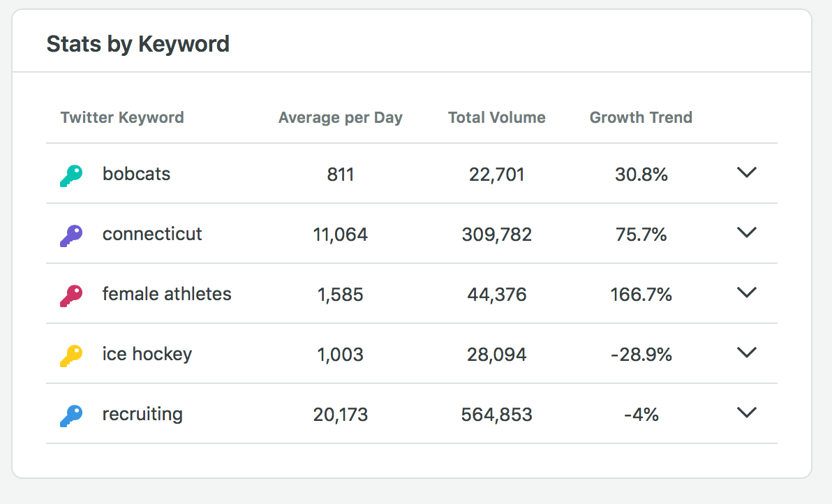Viewport: 832px width, 504px height.
Task: Click the female athletes keyword text
Action: (x=167, y=294)
